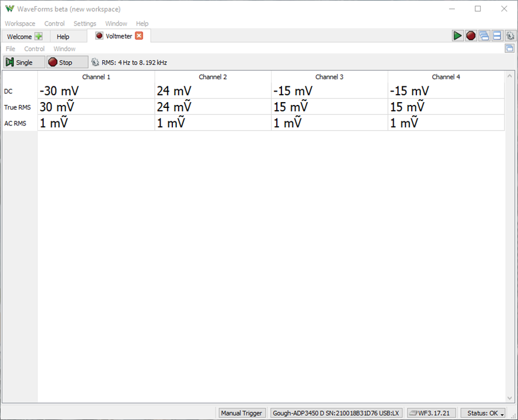Screen dimensions: 518x420
Task: Close the Voltmeter tab with its red X
Action: pos(139,36)
